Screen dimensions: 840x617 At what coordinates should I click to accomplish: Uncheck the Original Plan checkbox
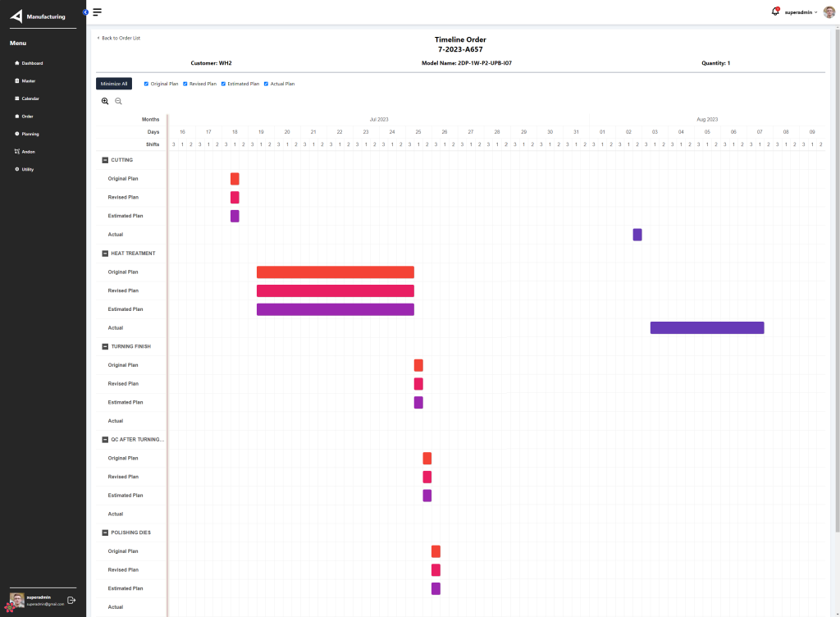[x=146, y=84]
